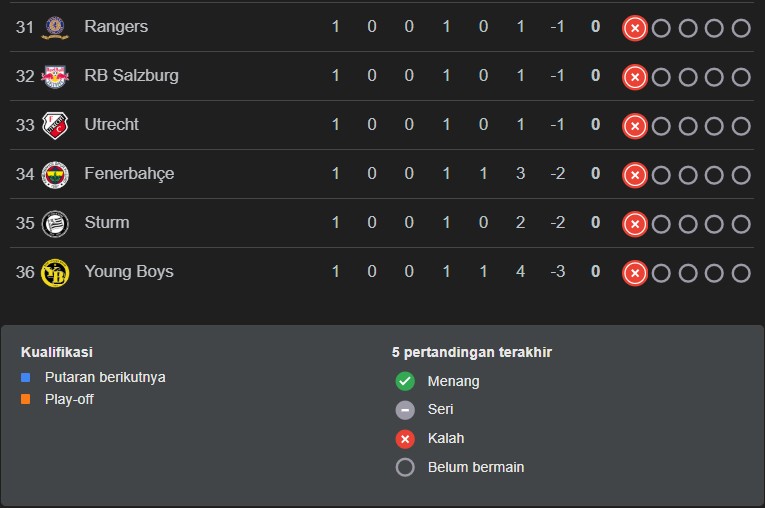The width and height of the screenshot is (765, 508).
Task: Click the Utrecht club badge
Action: tap(55, 125)
